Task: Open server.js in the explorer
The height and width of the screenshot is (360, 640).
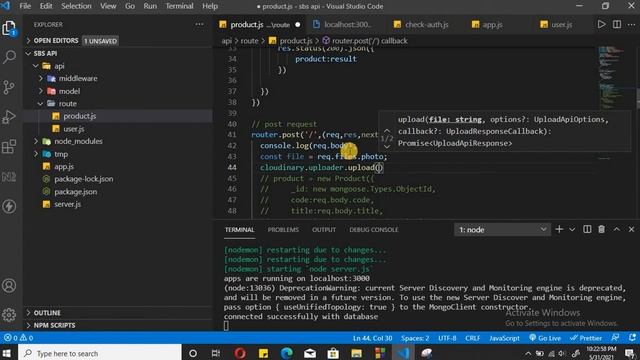Action: pos(67,204)
